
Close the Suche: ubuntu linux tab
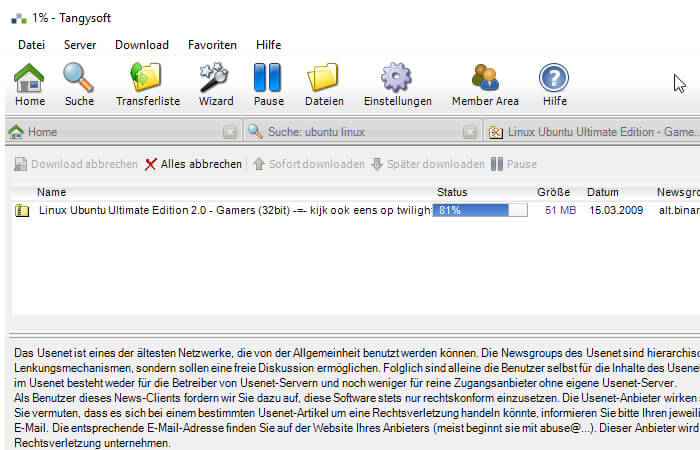click(x=470, y=132)
